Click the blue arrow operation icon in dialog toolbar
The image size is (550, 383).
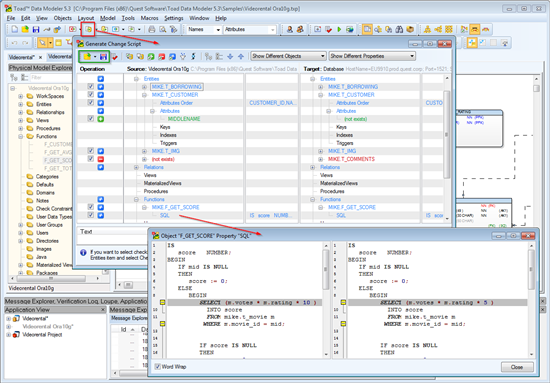coord(172,56)
